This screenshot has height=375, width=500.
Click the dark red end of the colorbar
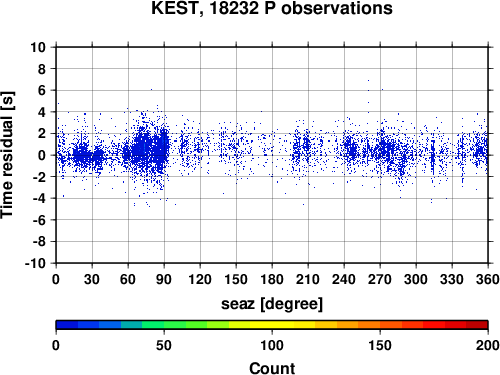coord(477,325)
